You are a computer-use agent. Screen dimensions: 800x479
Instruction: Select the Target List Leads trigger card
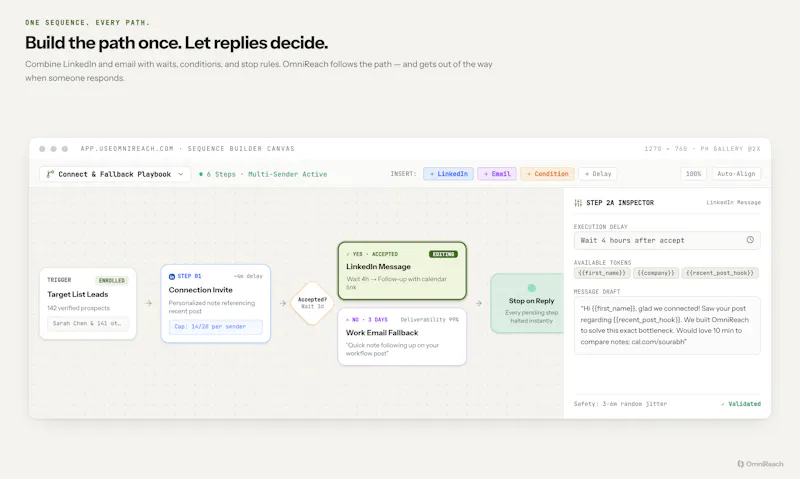[x=88, y=304]
